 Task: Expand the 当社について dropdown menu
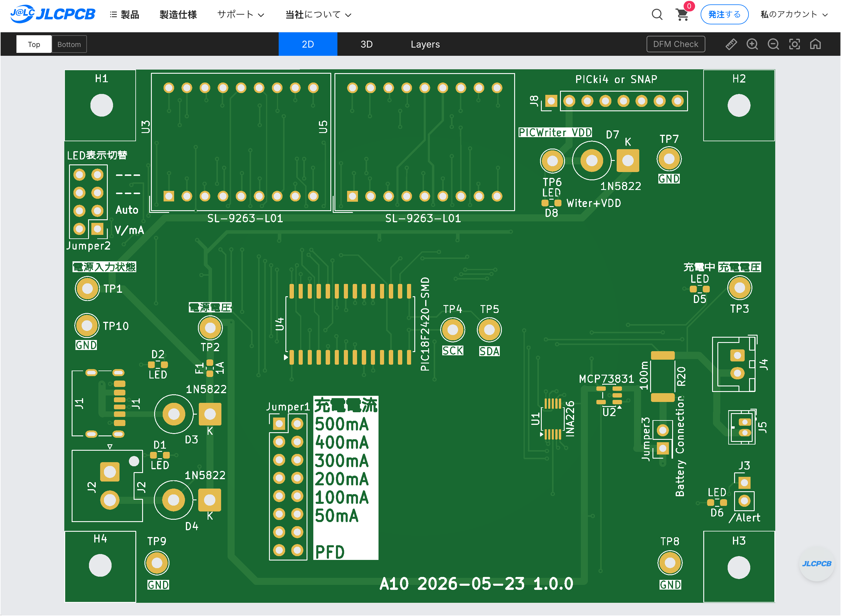(x=318, y=15)
